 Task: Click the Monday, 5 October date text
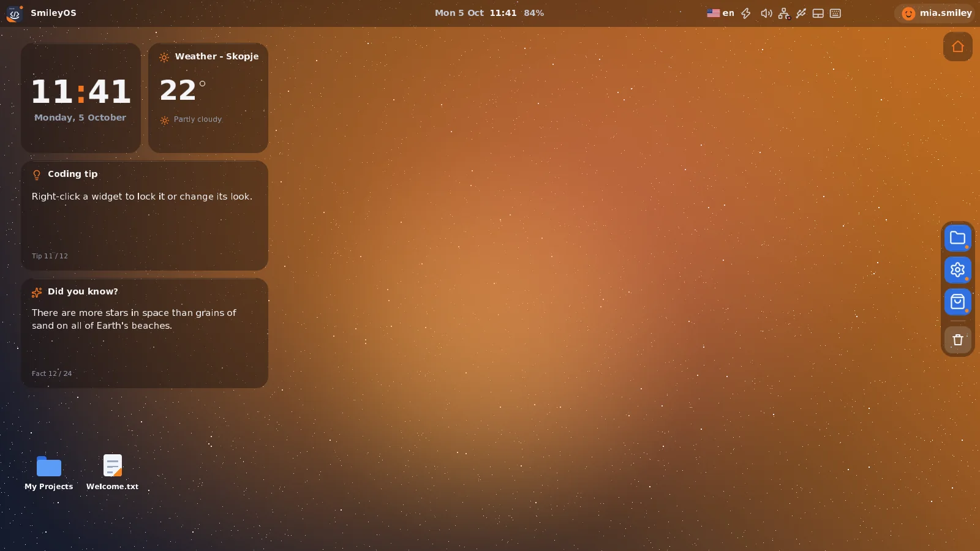coord(80,118)
